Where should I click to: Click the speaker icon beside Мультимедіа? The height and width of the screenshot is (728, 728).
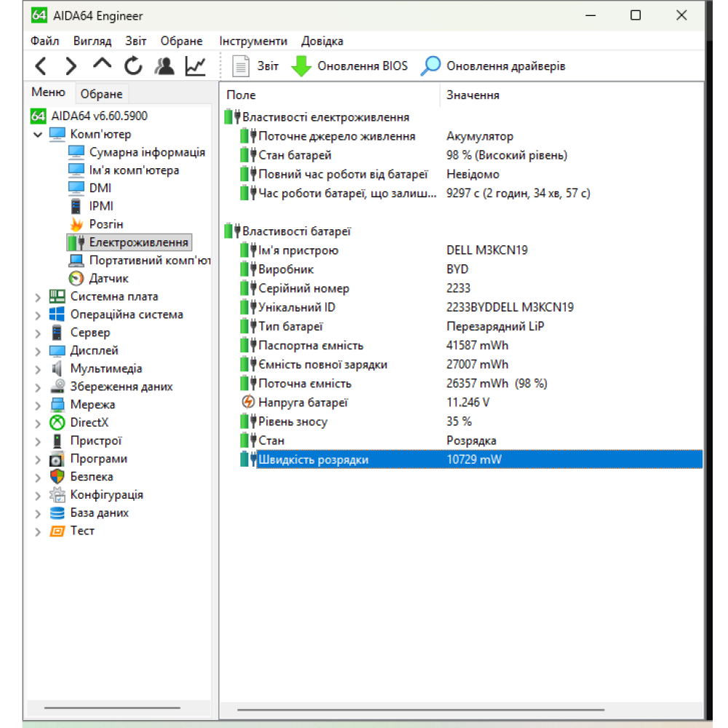(57, 368)
